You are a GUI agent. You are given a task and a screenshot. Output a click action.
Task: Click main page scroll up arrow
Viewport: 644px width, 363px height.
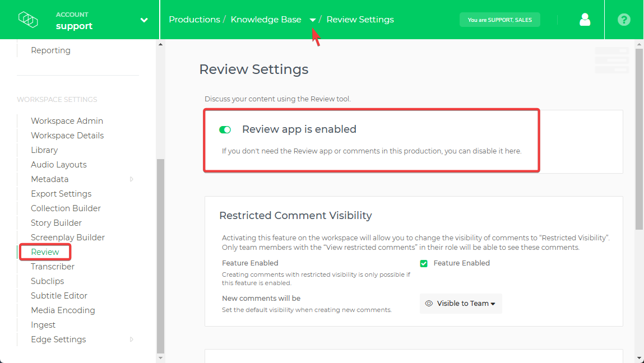pos(639,44)
